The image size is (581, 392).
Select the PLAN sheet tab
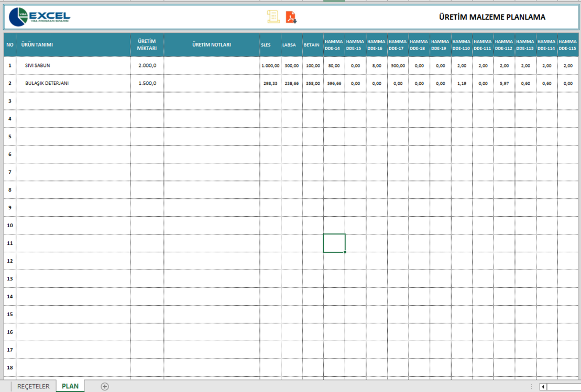[x=70, y=386]
